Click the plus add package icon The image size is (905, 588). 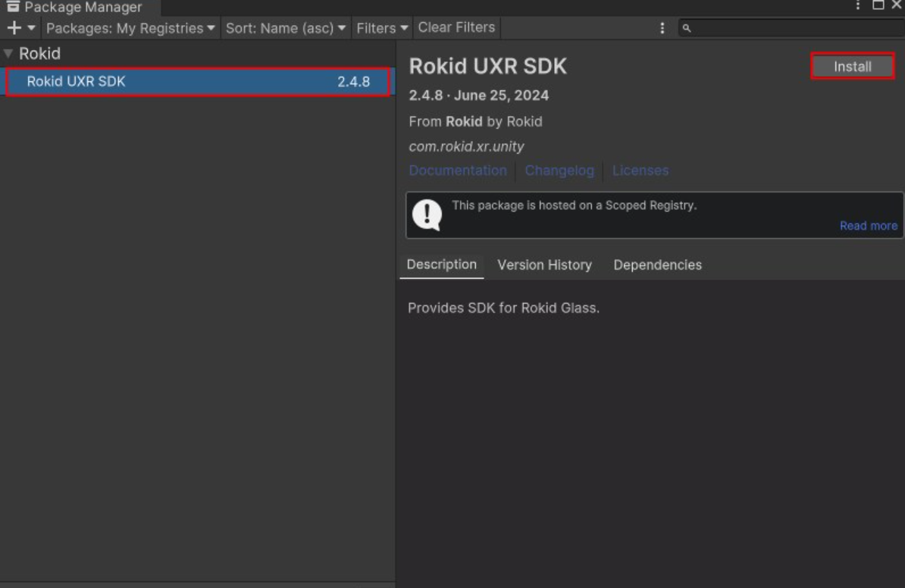pyautogui.click(x=14, y=28)
